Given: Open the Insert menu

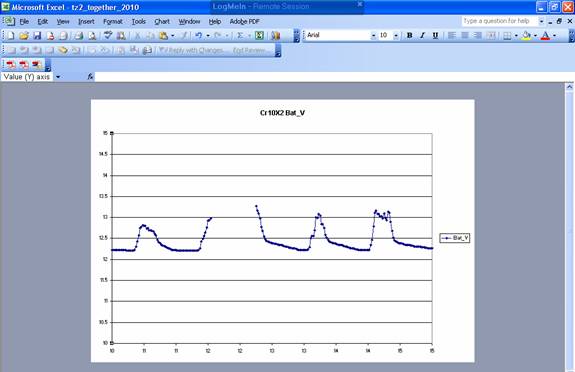Looking at the screenshot, I should pyautogui.click(x=86, y=22).
